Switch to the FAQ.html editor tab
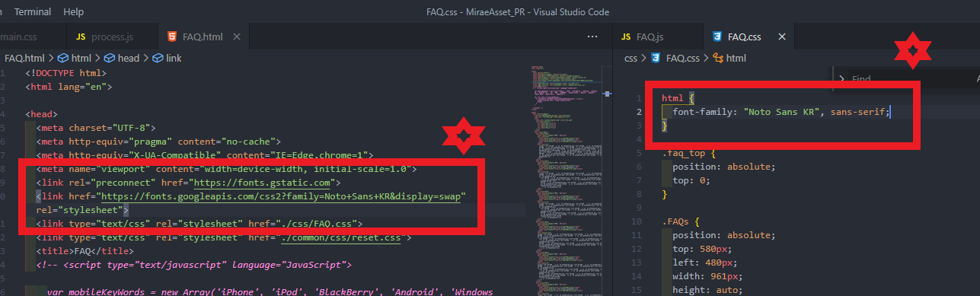This screenshot has height=296, width=980. [x=203, y=37]
